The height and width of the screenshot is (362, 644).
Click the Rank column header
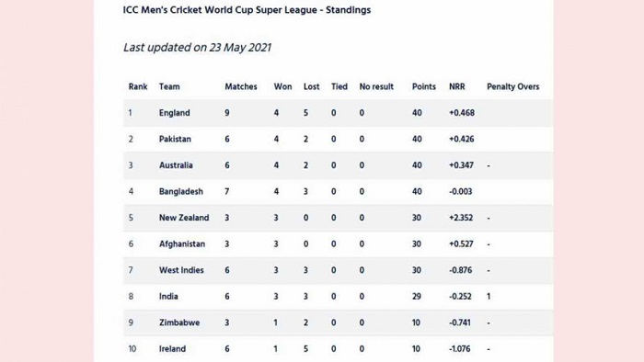tap(138, 86)
